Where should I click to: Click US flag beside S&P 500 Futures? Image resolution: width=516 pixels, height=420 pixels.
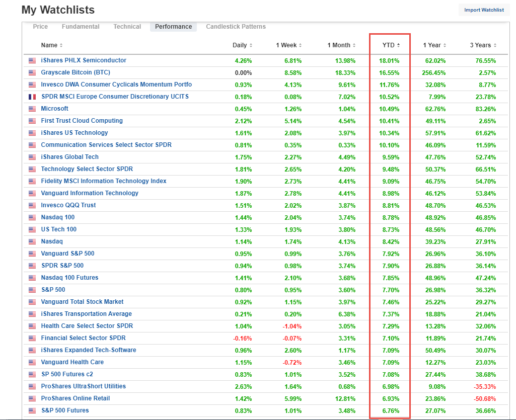click(32, 411)
